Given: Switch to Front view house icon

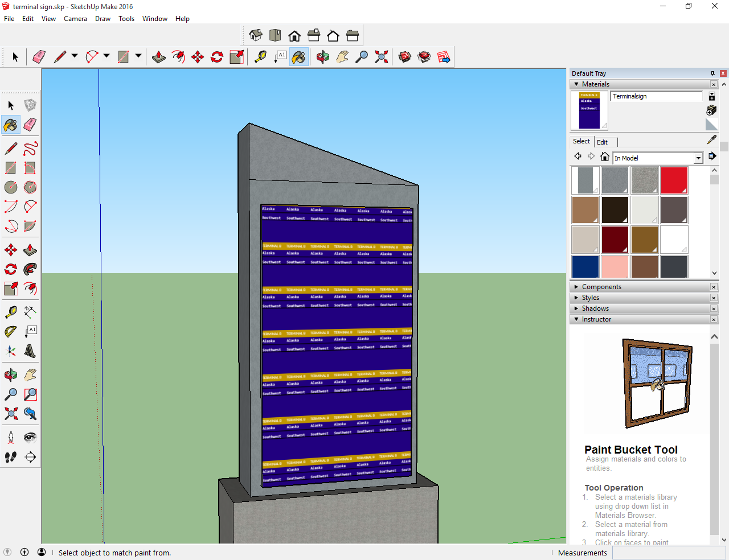Looking at the screenshot, I should (294, 36).
